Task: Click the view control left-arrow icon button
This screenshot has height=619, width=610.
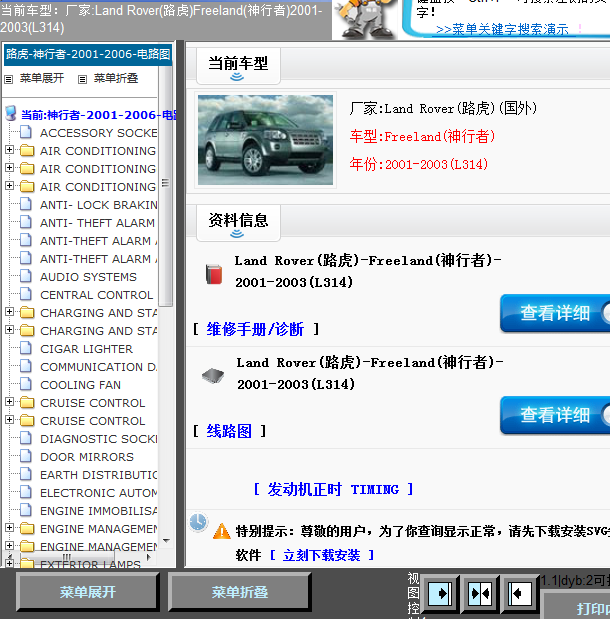Action: coord(519,593)
